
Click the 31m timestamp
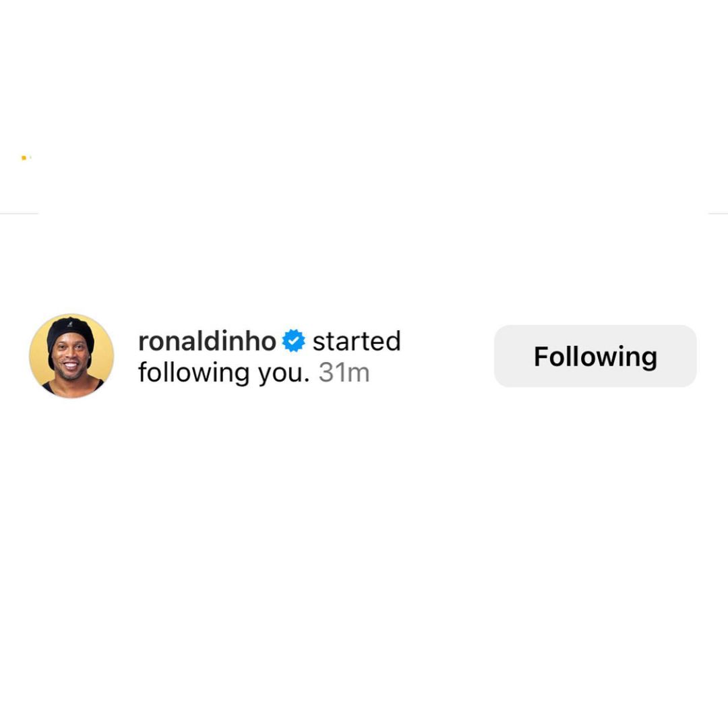[x=344, y=372]
